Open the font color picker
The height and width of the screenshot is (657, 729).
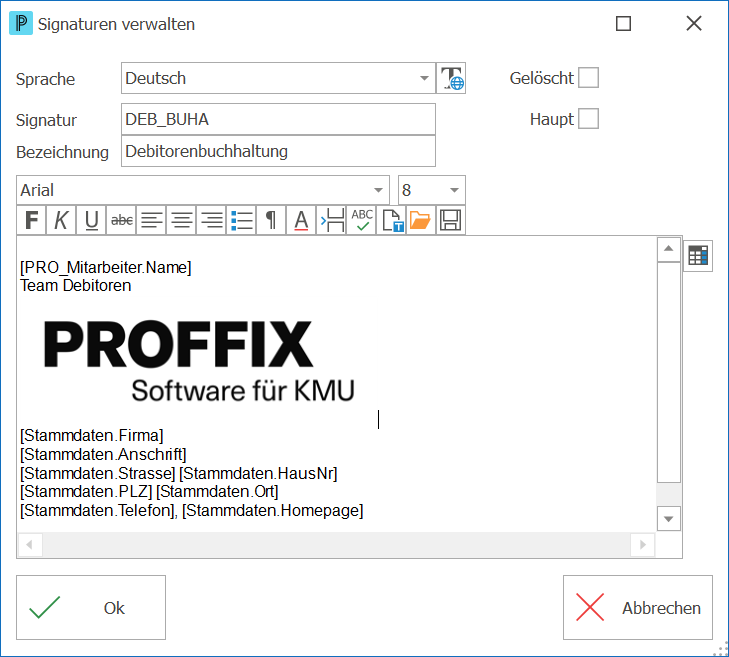pyautogui.click(x=301, y=220)
